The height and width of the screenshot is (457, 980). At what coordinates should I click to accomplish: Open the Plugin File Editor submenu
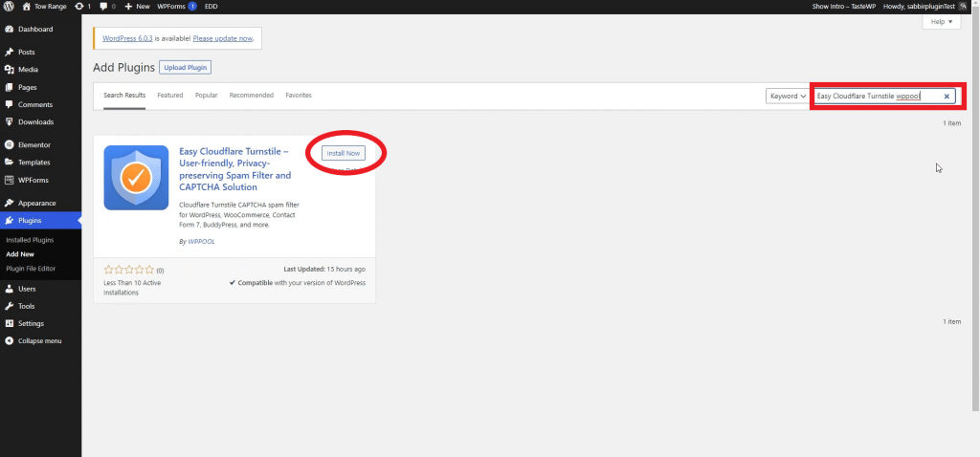[x=31, y=269]
